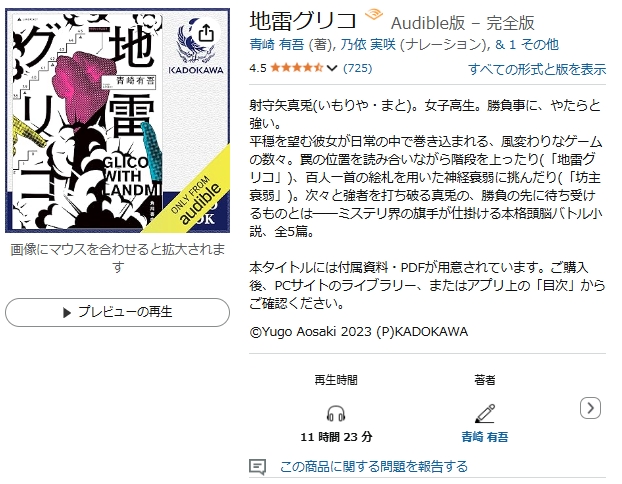Screen dimensions: 622x484
Task: Open 青崎 有吾 link under the 著者 section
Action: (485, 437)
